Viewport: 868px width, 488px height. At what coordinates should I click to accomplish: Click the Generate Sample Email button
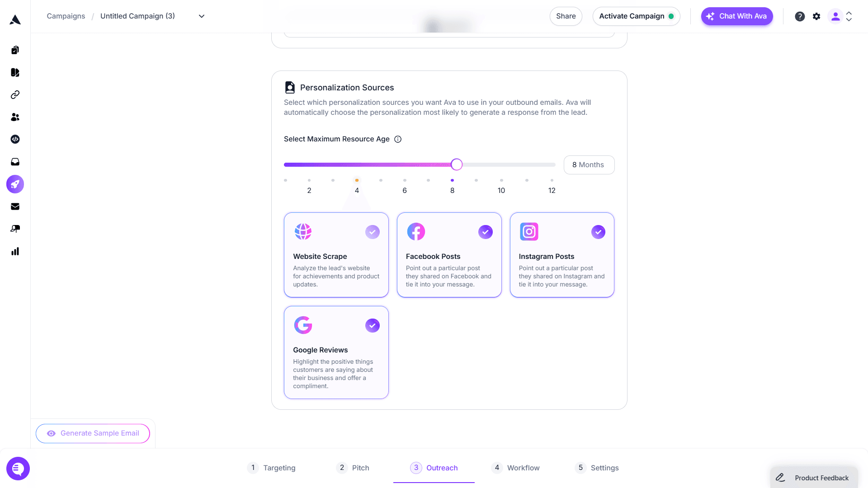click(93, 433)
